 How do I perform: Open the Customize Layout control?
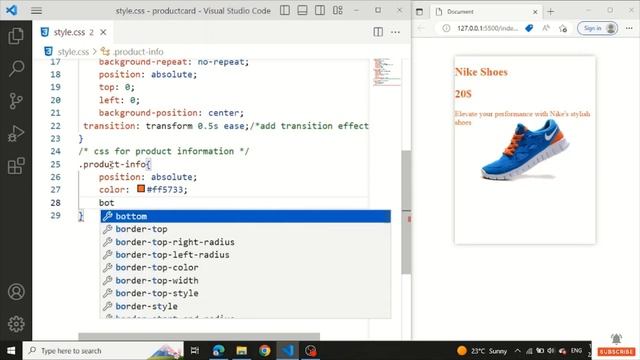pos(338,11)
